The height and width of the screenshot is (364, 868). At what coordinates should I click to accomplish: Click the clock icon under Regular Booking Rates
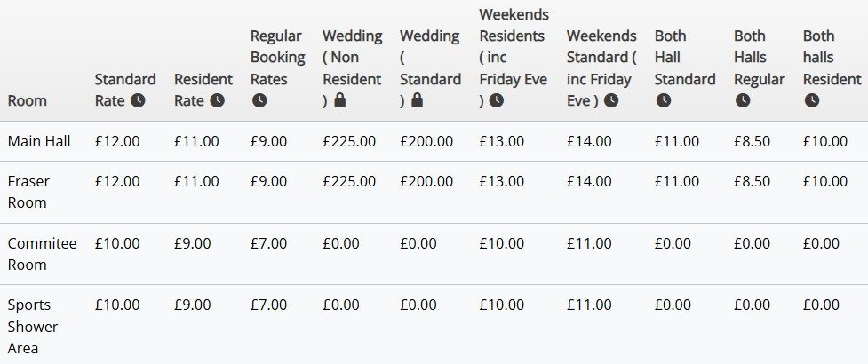click(259, 100)
